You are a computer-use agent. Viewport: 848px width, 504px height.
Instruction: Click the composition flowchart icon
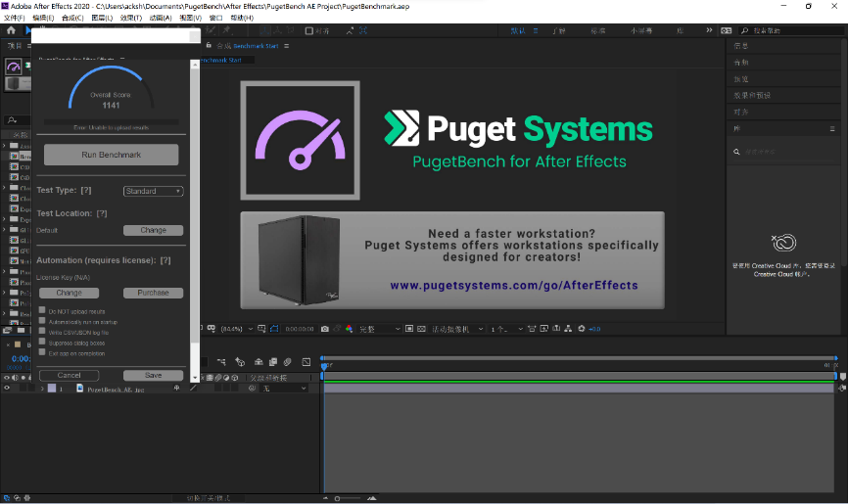(568, 328)
